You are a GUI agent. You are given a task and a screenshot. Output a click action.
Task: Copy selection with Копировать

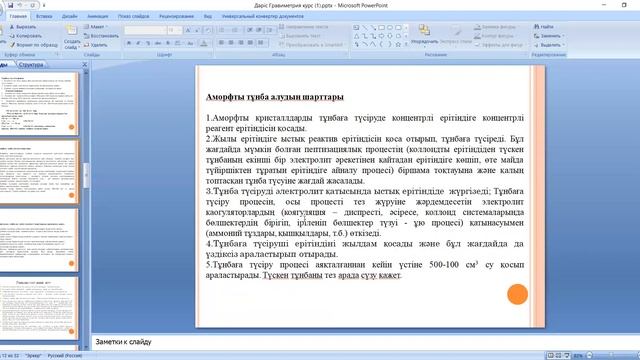[25, 36]
